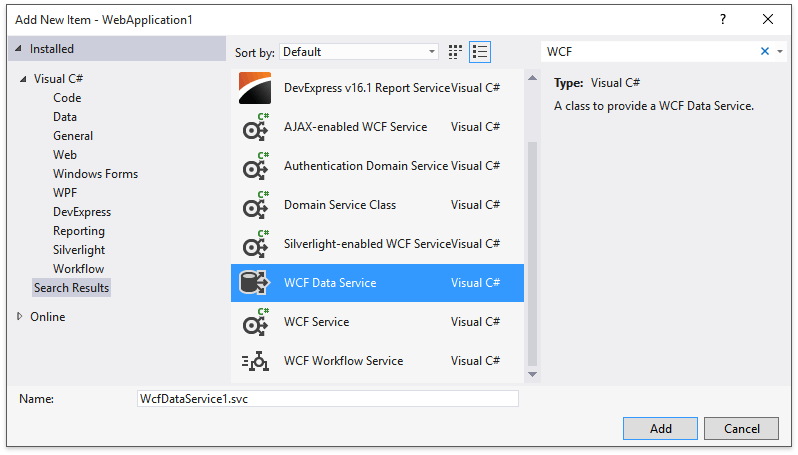Select the AJAX-enabled WCF Service icon
The height and width of the screenshot is (455, 798).
click(255, 127)
